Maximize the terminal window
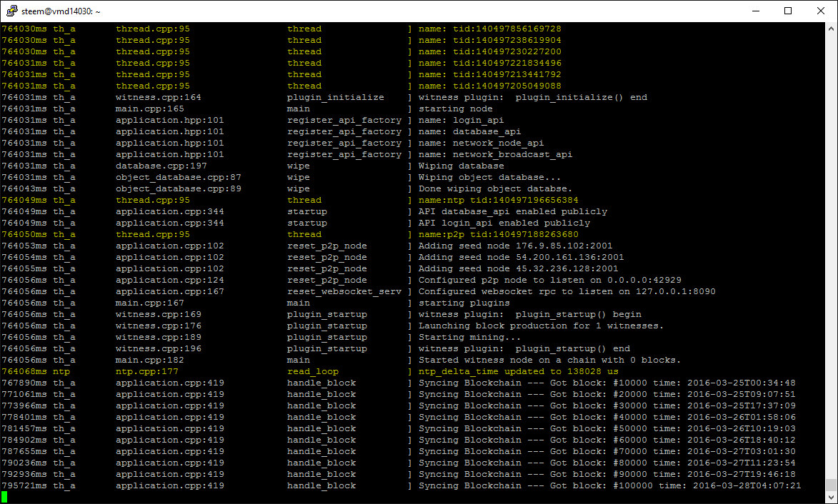838x504 pixels. pyautogui.click(x=788, y=11)
